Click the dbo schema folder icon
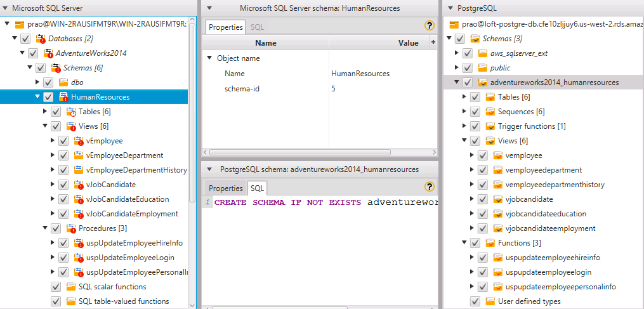 (63, 82)
